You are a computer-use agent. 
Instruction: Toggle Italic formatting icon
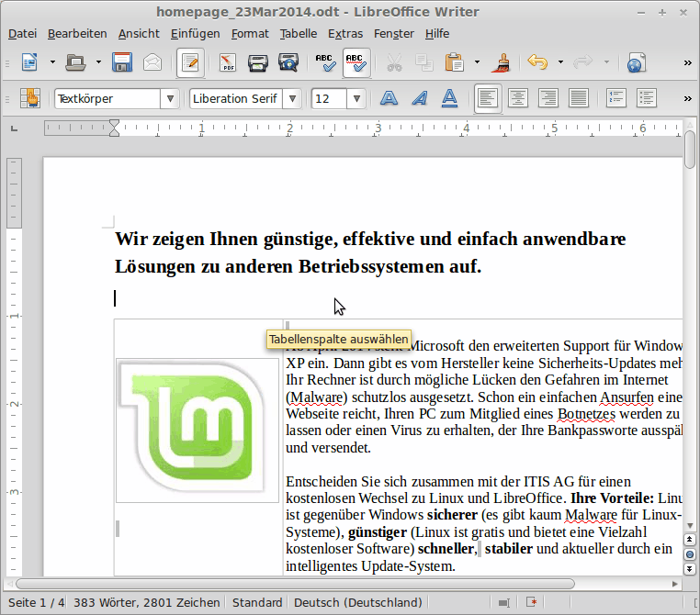[x=419, y=98]
